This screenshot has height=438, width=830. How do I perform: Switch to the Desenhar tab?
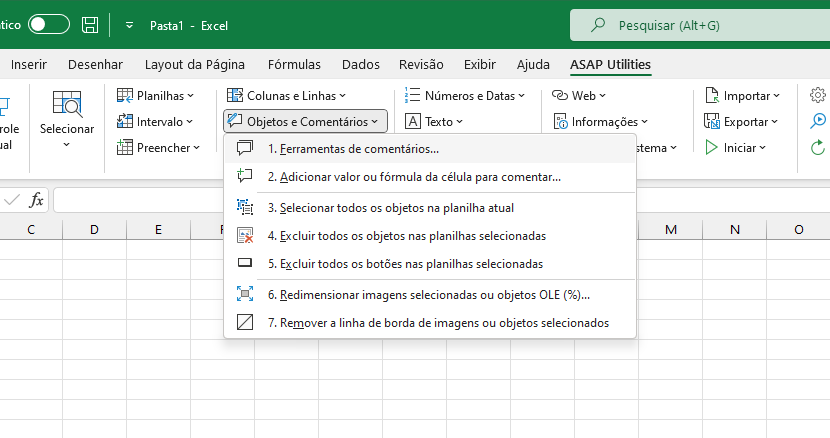(x=95, y=65)
